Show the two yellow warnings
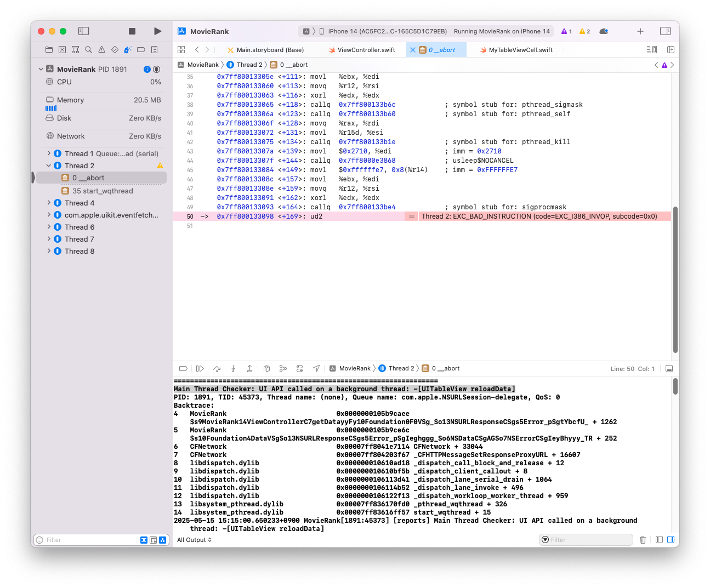710x588 pixels. coord(585,31)
